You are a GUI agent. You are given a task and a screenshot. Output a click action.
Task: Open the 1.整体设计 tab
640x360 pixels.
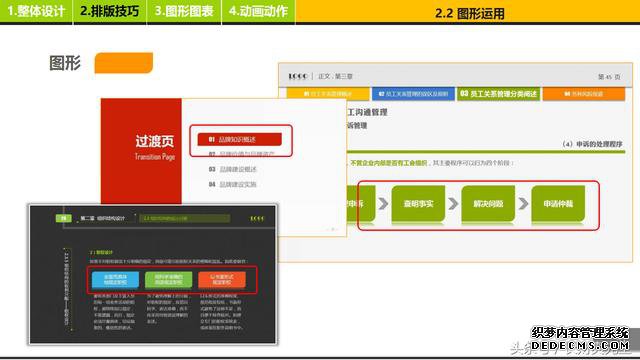click(36, 11)
